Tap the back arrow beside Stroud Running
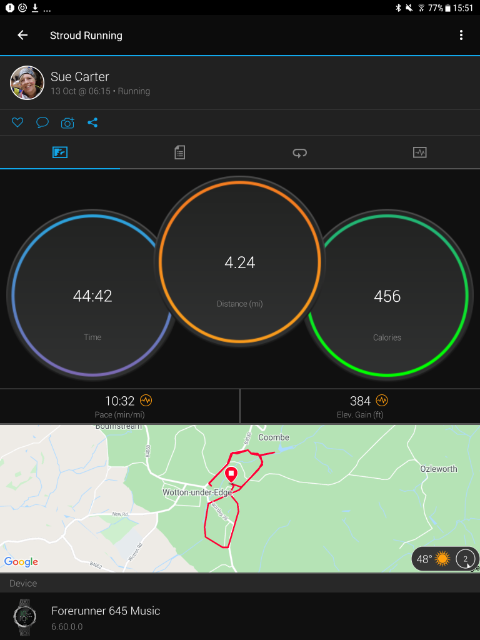This screenshot has height=640, width=480. point(22,35)
